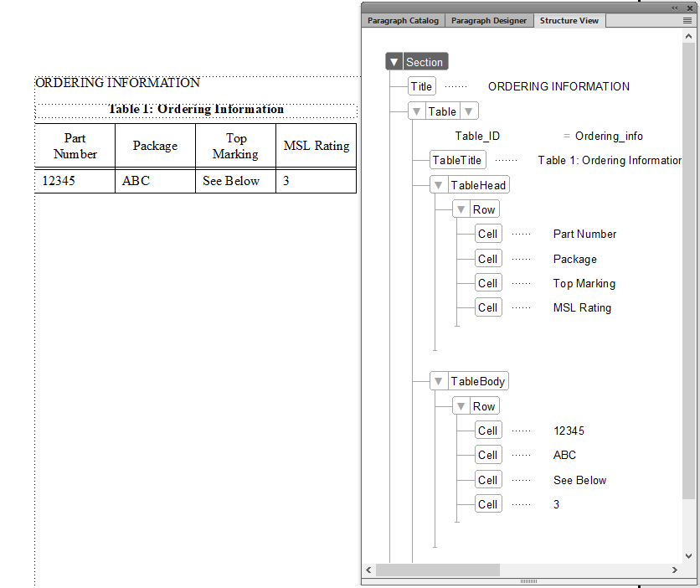700x588 pixels.
Task: Click the cell containing 3 in document table
Action: coord(316,181)
